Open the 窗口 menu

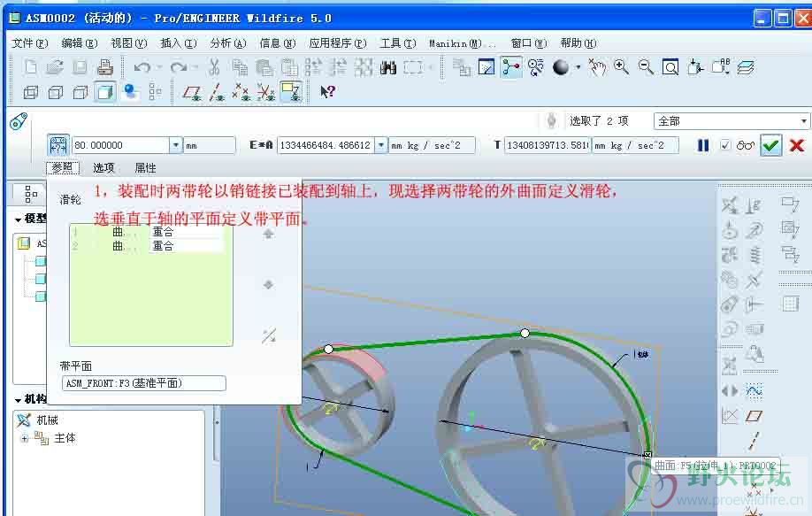point(529,43)
